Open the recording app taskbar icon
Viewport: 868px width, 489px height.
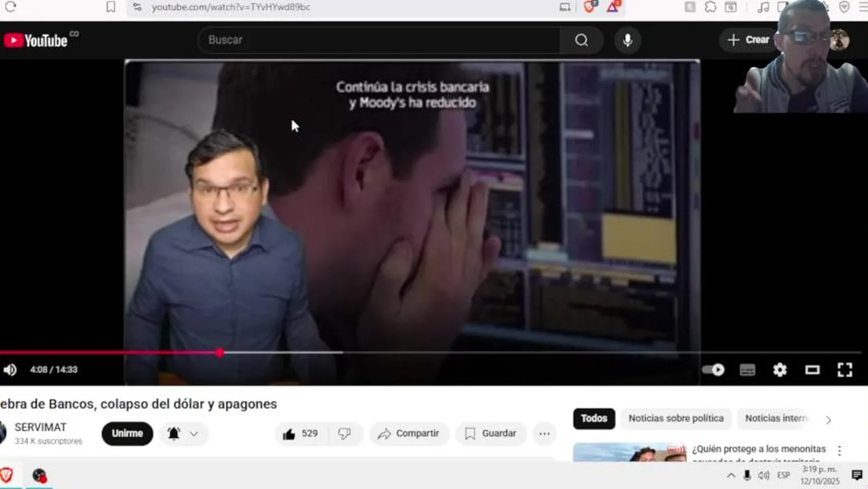click(39, 475)
